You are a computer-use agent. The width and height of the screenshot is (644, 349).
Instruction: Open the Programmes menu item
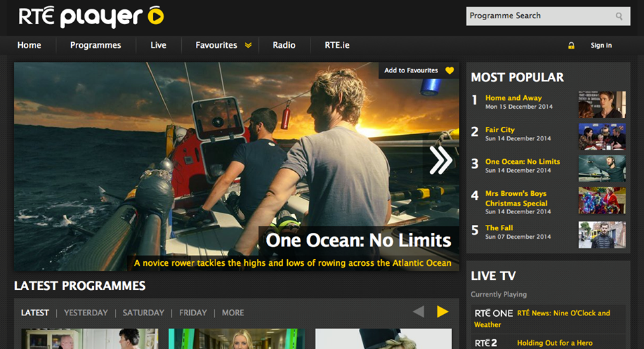[x=95, y=45]
